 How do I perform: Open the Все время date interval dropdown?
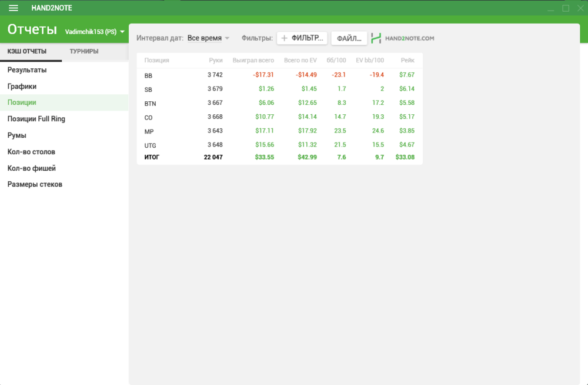point(208,38)
